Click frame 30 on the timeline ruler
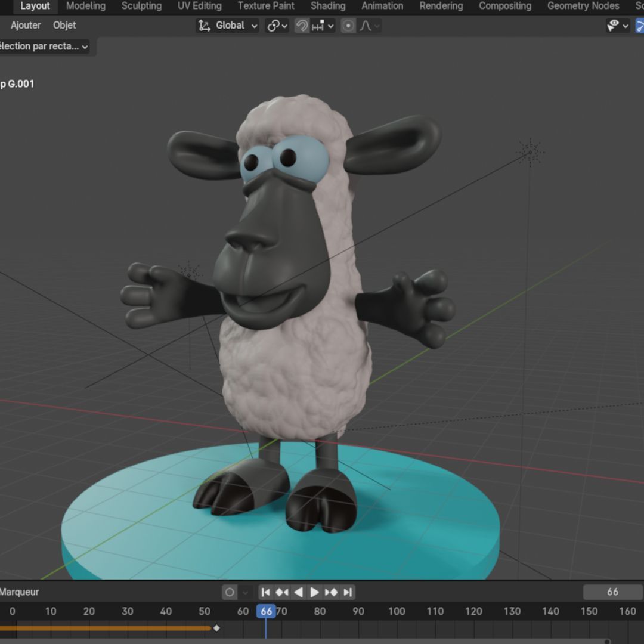Viewport: 644px width, 644px height. point(128,611)
